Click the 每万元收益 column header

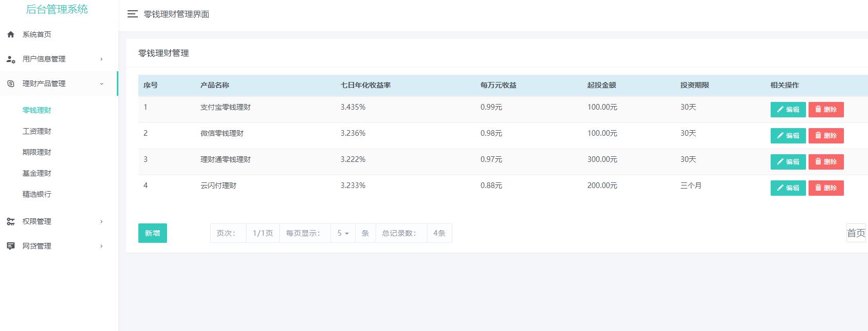(x=499, y=85)
